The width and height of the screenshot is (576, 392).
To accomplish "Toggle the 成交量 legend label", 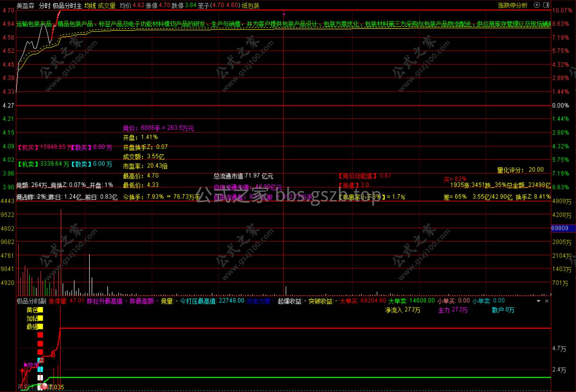I will (x=107, y=6).
